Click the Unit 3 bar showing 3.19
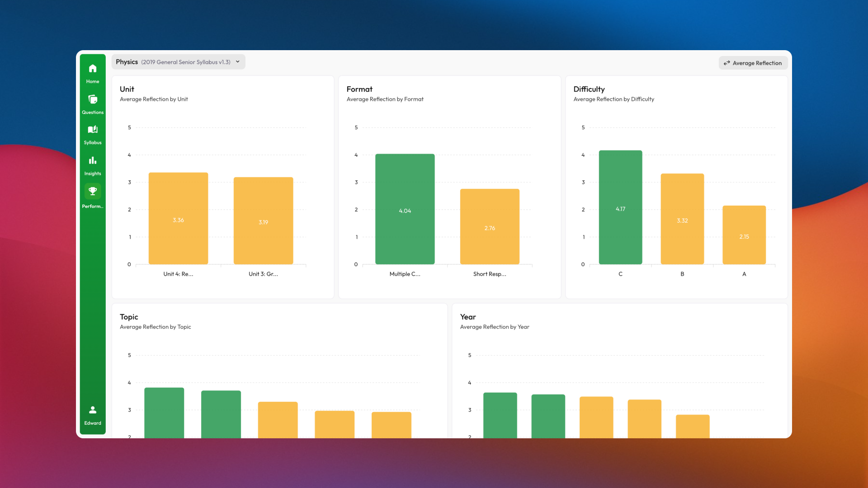Viewport: 868px width, 488px height. pyautogui.click(x=263, y=221)
